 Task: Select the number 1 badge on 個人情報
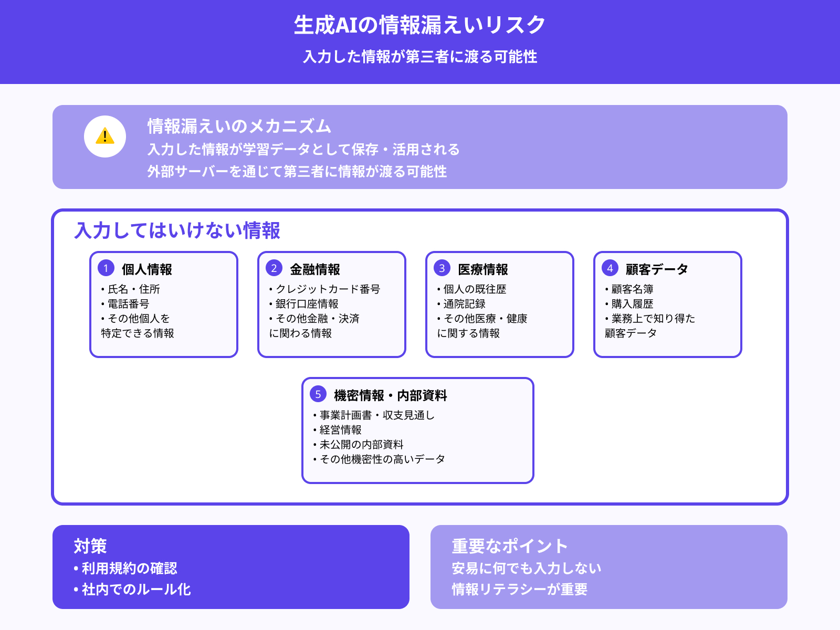[106, 269]
